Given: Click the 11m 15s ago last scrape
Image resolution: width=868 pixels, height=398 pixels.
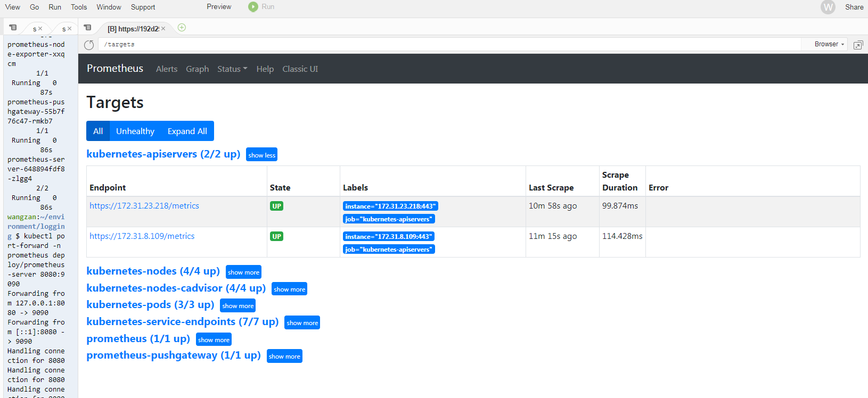Looking at the screenshot, I should tap(553, 236).
